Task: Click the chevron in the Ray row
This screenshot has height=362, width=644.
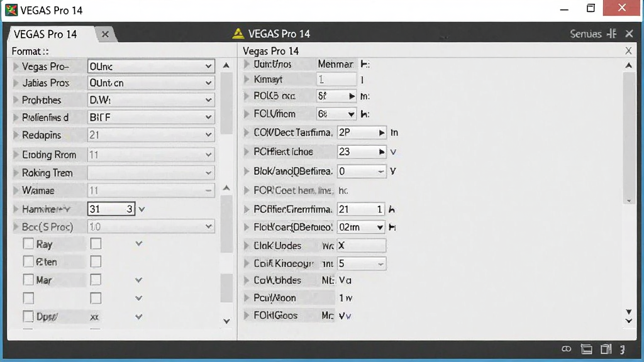Action: tap(139, 244)
